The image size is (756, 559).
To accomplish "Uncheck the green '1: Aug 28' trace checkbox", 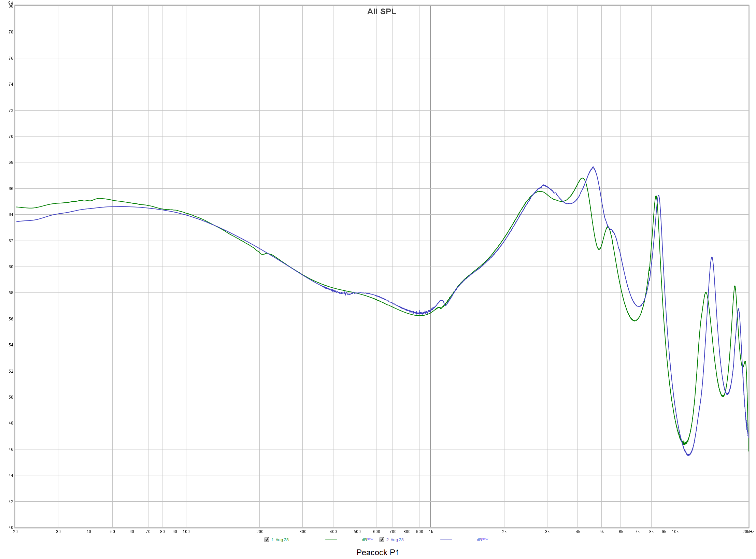I will pyautogui.click(x=267, y=540).
